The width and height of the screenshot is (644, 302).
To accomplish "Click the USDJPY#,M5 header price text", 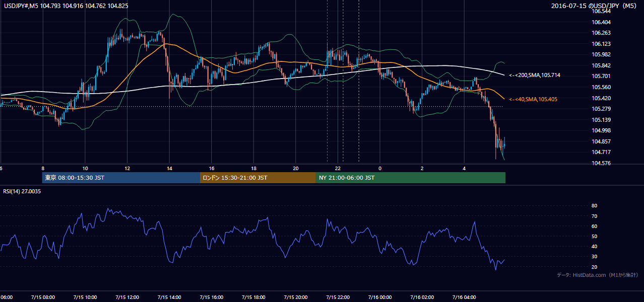I will click(66, 6).
